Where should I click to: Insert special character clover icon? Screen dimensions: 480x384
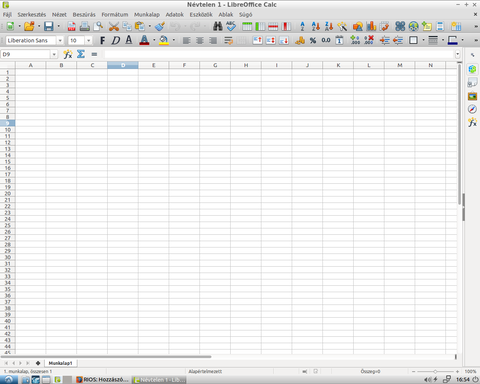pos(400,26)
